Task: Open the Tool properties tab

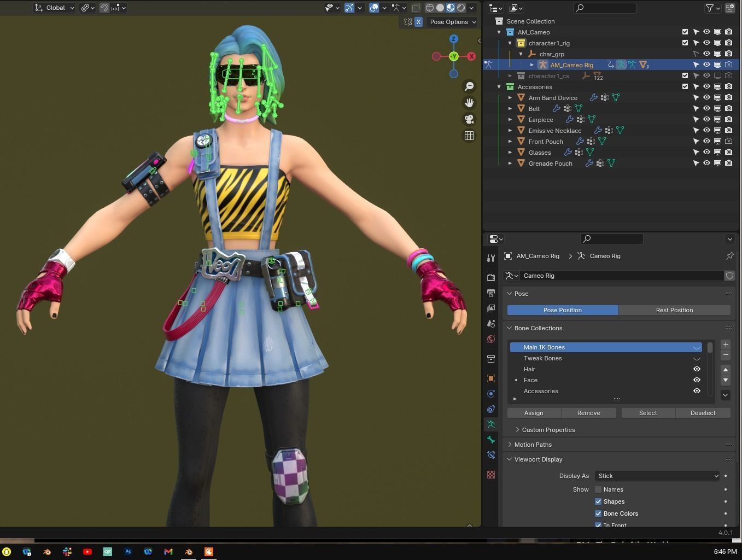Action: (x=491, y=258)
